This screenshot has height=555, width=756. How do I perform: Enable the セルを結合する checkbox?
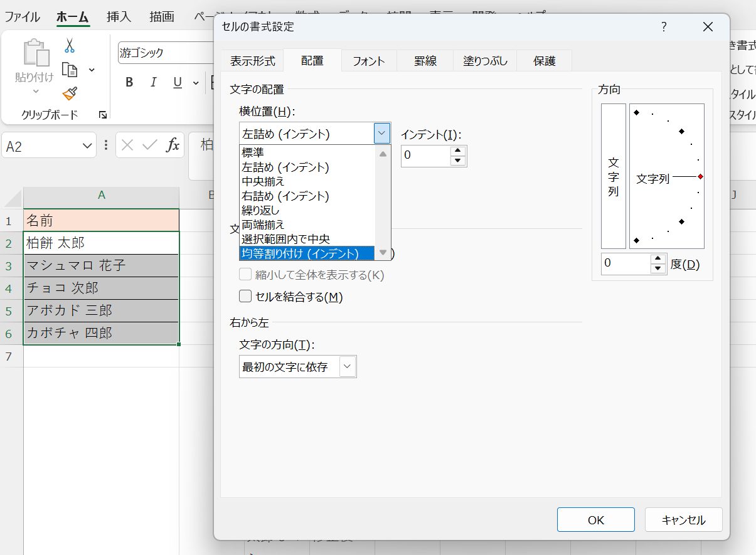click(245, 296)
